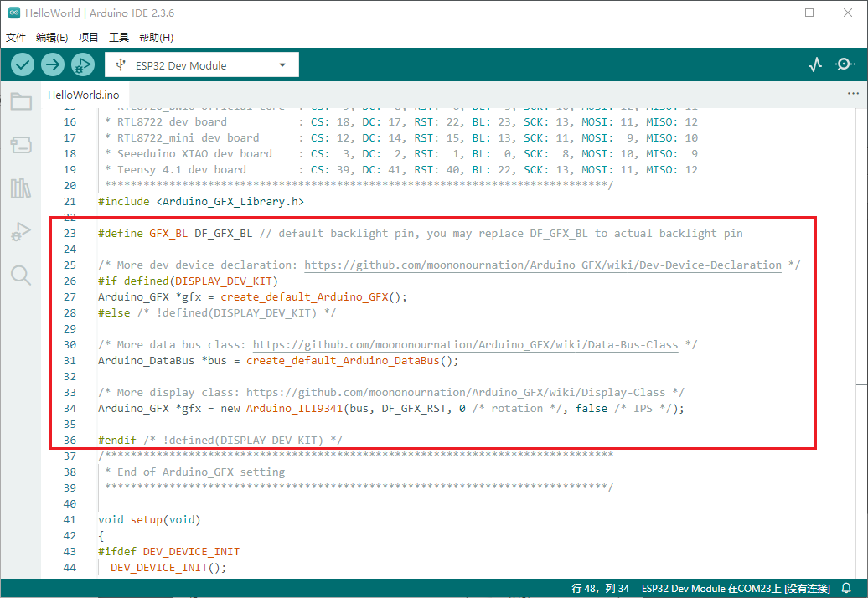Maximize the Arduino IDE window
The image size is (868, 598).
809,13
